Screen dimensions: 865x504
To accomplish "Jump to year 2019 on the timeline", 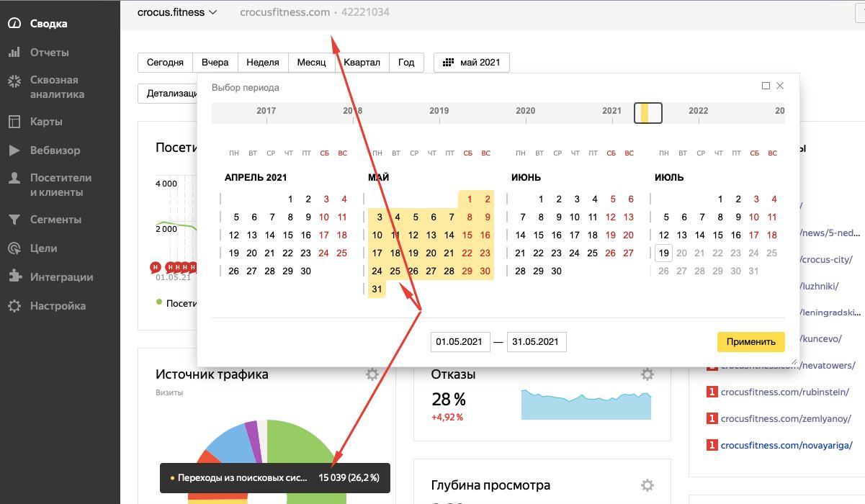I will click(439, 111).
